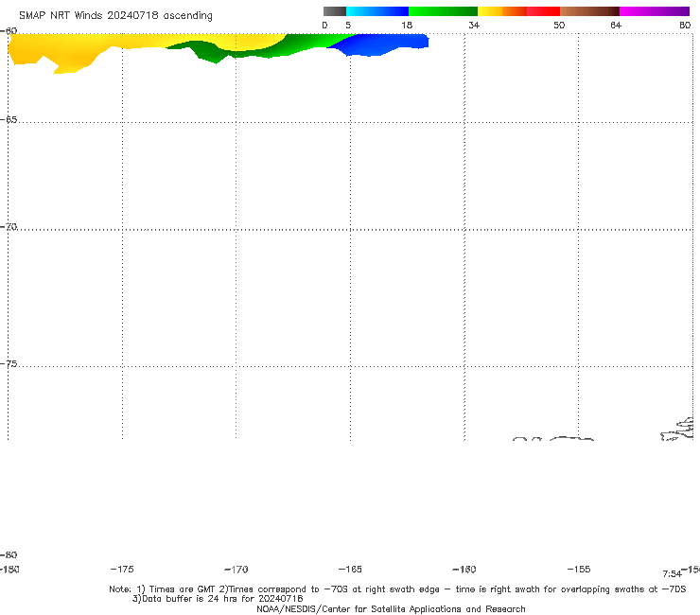This screenshot has width=700, height=615.
Task: Click the brown segment of the color bar
Action: click(589, 11)
